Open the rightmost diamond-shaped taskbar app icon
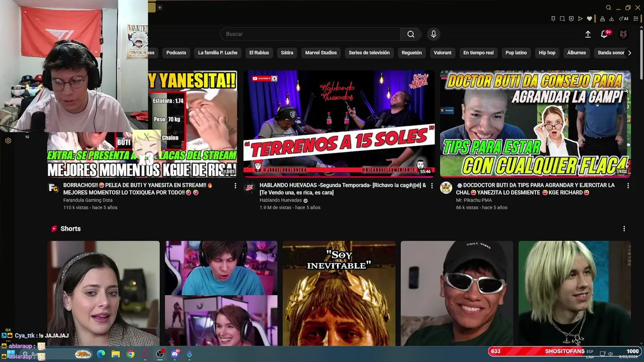644x362 pixels. click(x=189, y=354)
